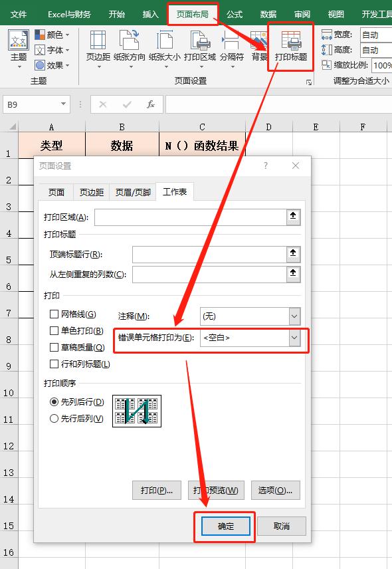Viewport: 392px width, 569px height.
Task: Select column header E
Action: (x=316, y=127)
